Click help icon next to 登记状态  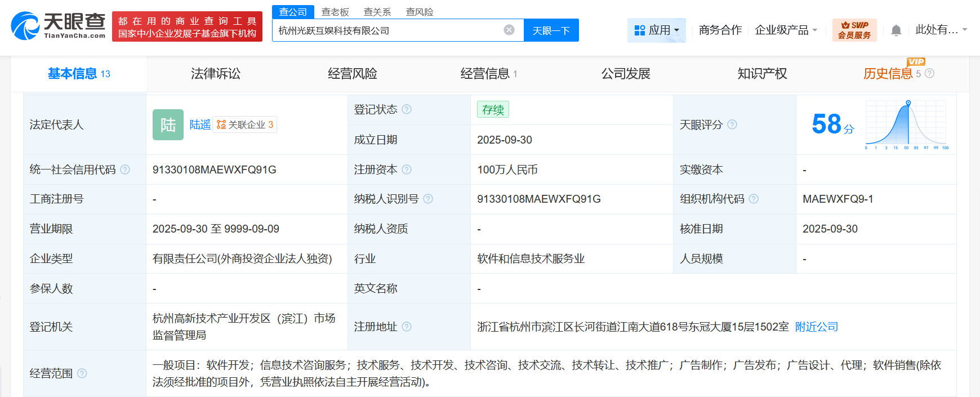coord(407,109)
